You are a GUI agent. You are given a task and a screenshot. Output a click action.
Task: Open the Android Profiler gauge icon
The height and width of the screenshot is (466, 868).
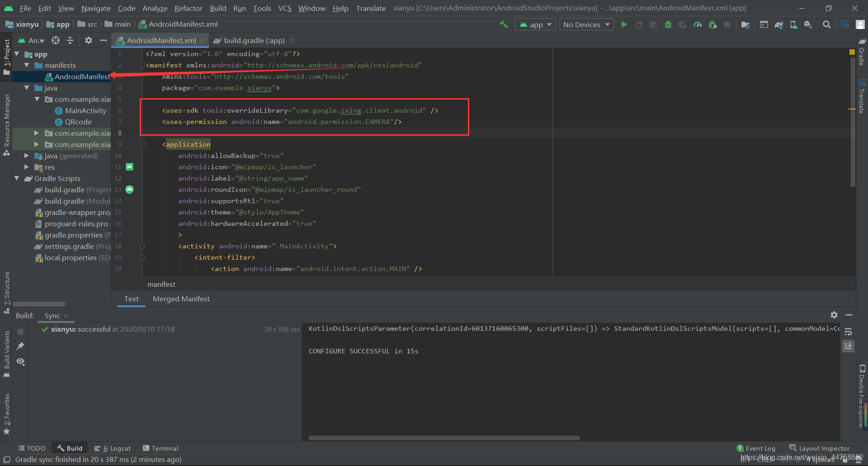coord(698,24)
